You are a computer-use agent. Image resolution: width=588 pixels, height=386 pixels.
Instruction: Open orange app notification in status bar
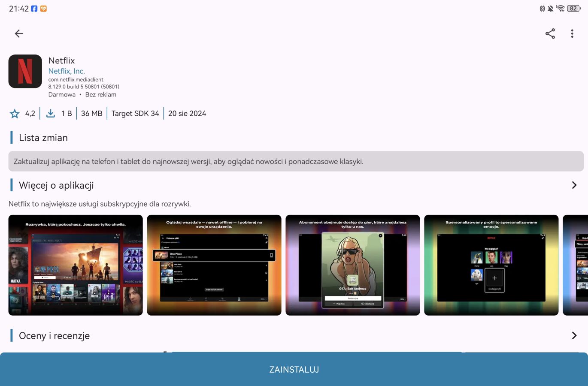coord(43,9)
